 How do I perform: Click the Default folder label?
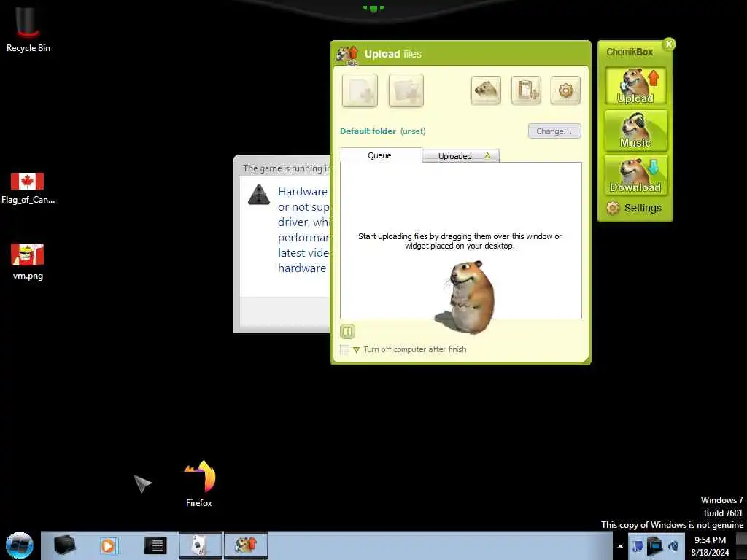368,131
